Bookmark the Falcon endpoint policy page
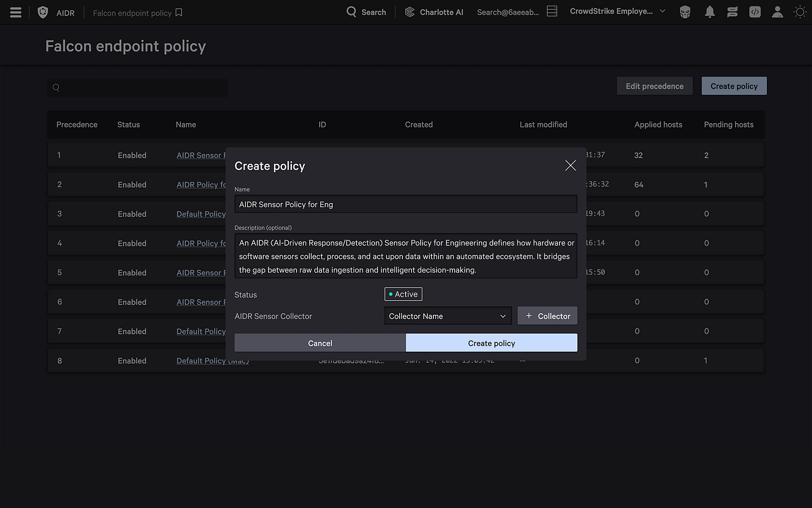This screenshot has width=812, height=508. (179, 13)
